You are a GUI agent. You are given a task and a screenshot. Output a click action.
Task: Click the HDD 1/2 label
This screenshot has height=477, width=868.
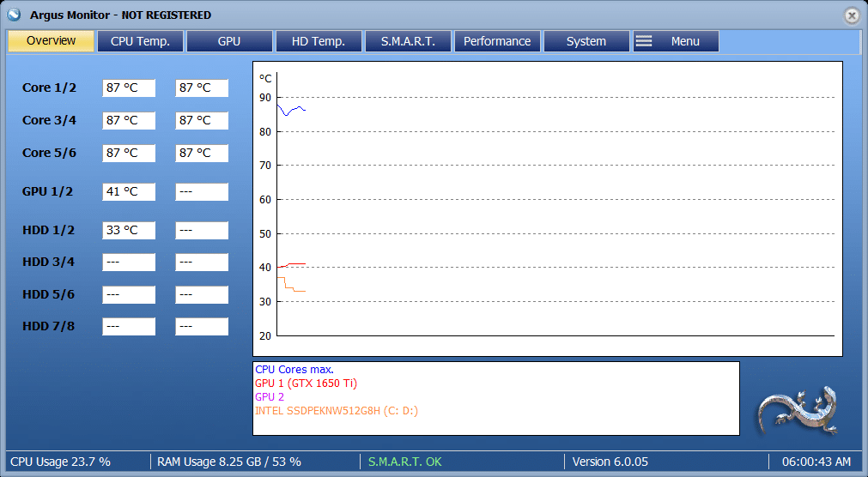[x=48, y=230]
